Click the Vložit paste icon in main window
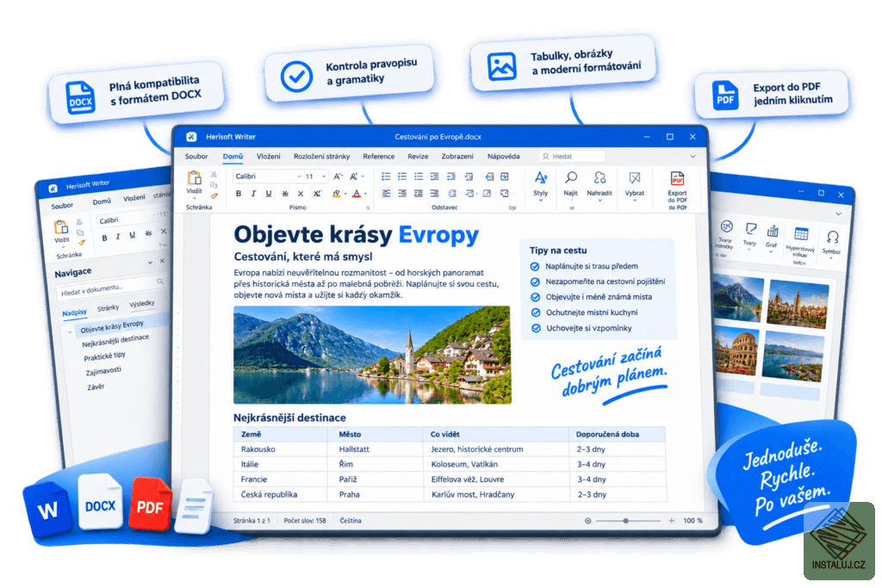This screenshot has width=882, height=588. tap(194, 178)
